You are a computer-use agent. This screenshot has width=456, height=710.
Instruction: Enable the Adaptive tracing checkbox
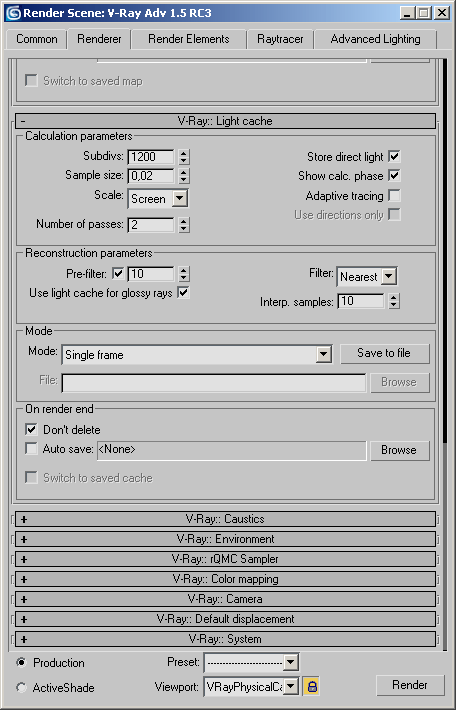(x=394, y=196)
